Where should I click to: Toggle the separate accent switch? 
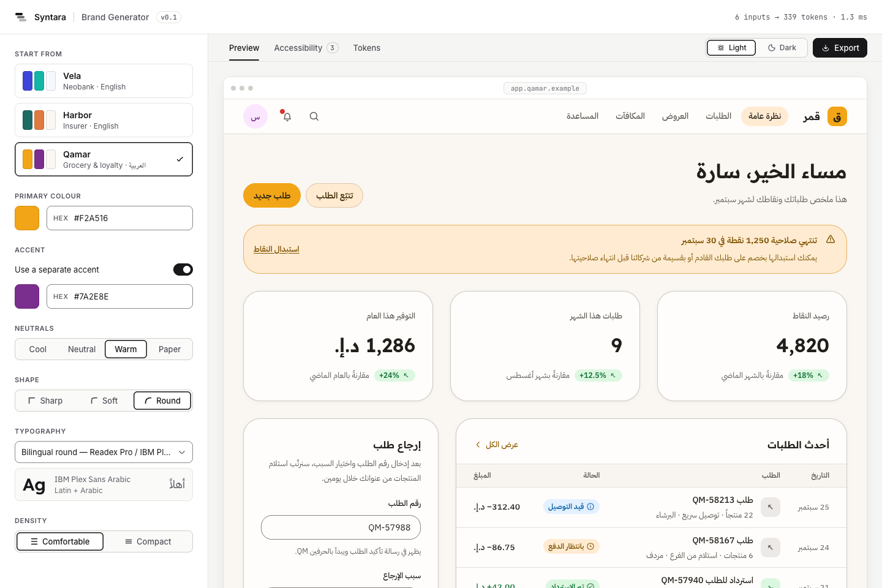tap(183, 269)
